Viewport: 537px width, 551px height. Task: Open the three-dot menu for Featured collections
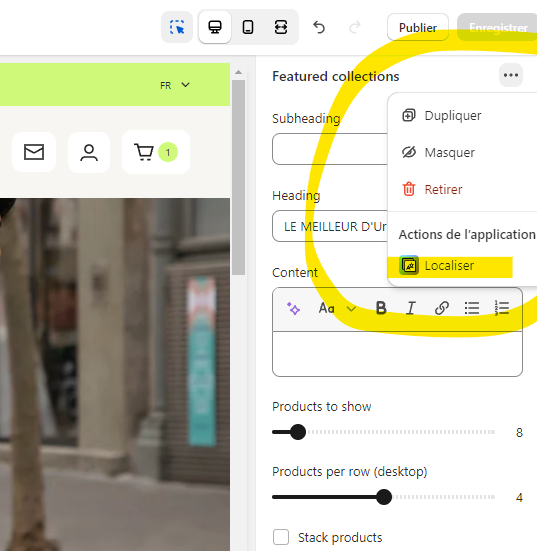[511, 75]
